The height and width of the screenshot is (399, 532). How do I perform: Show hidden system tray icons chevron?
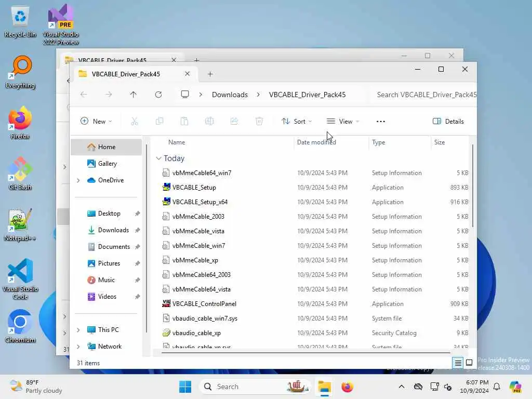click(x=402, y=387)
